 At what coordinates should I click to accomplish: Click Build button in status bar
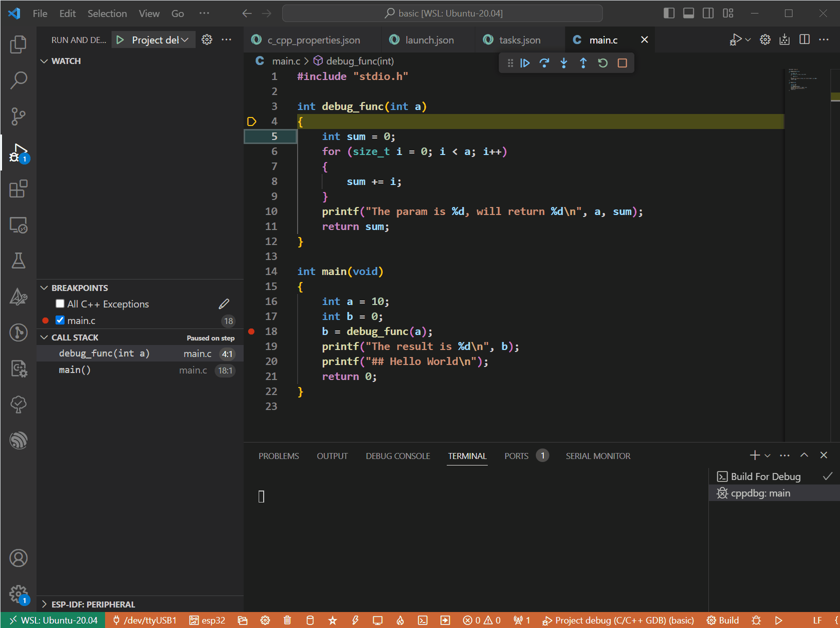(723, 620)
